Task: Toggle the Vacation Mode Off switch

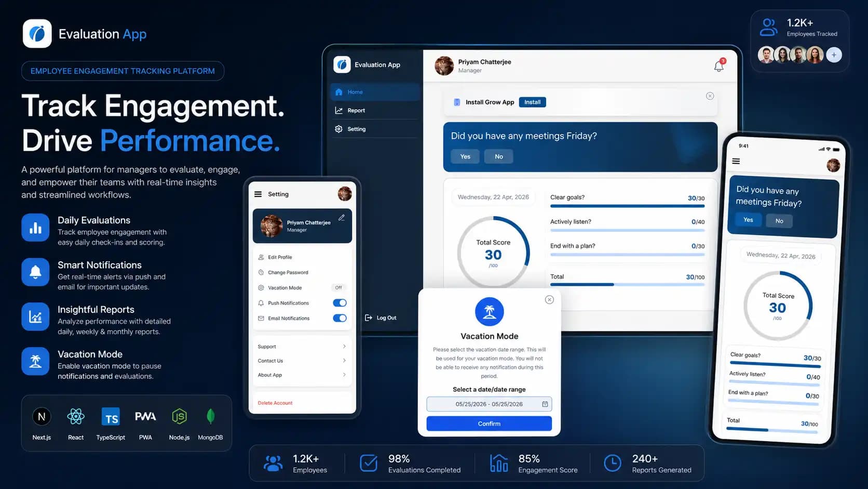Action: (338, 287)
